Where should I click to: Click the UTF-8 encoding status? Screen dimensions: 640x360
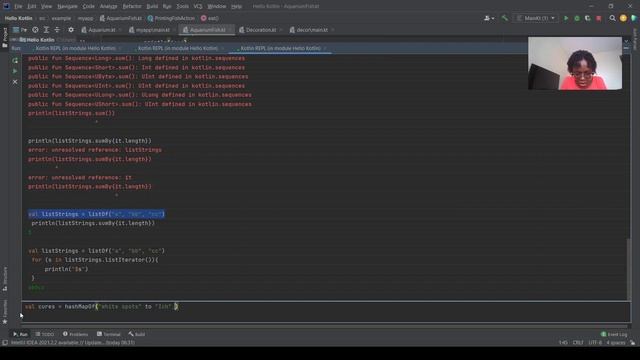[x=595, y=343]
